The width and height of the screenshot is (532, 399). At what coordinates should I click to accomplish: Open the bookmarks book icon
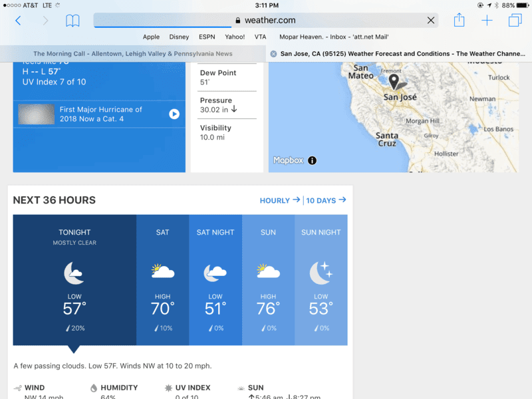(72, 21)
